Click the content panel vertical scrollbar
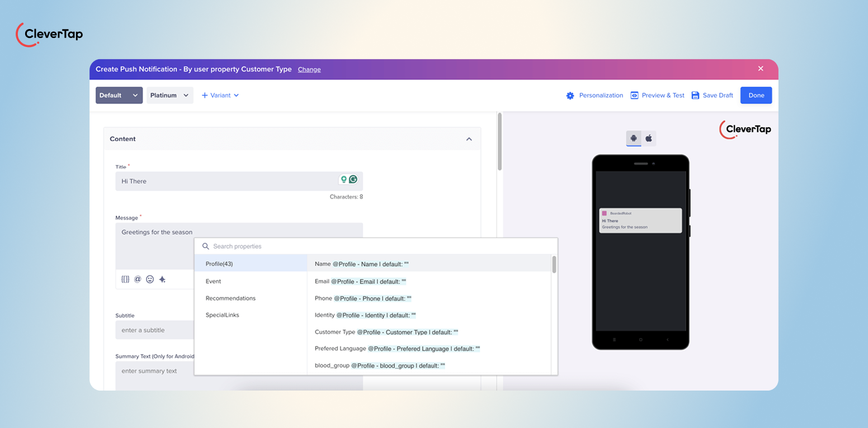 pyautogui.click(x=499, y=141)
